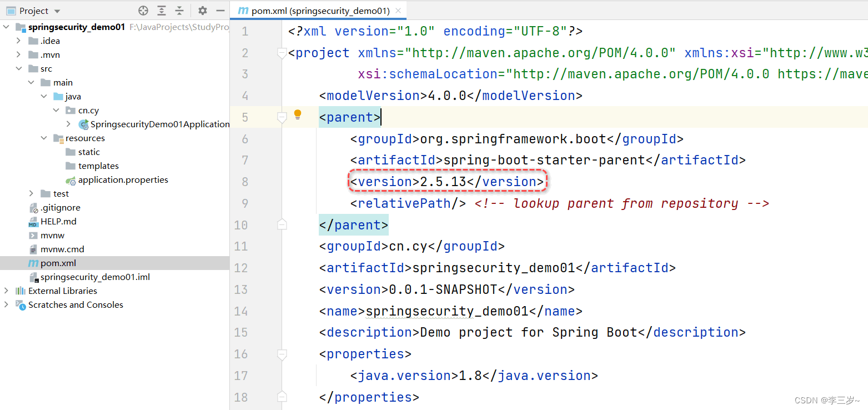Select springsecurity_demo01.iml file
Screen dimensions: 868x410
coord(95,277)
